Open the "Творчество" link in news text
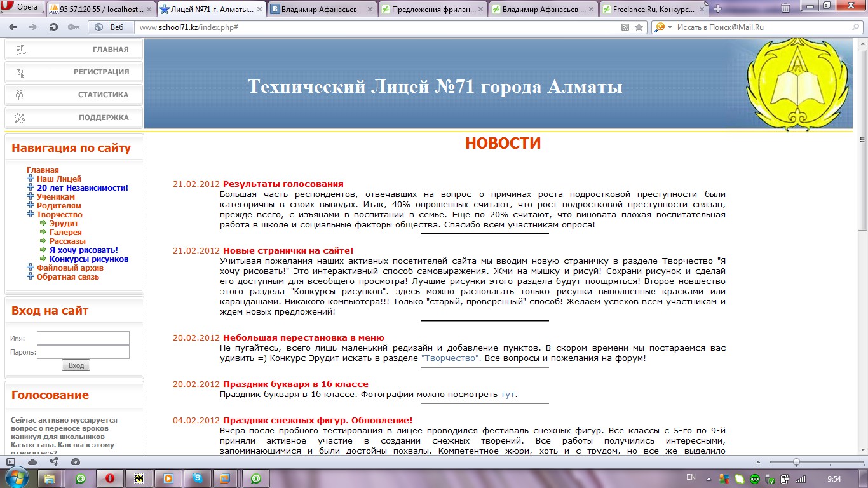This screenshot has width=868, height=488. 451,358
